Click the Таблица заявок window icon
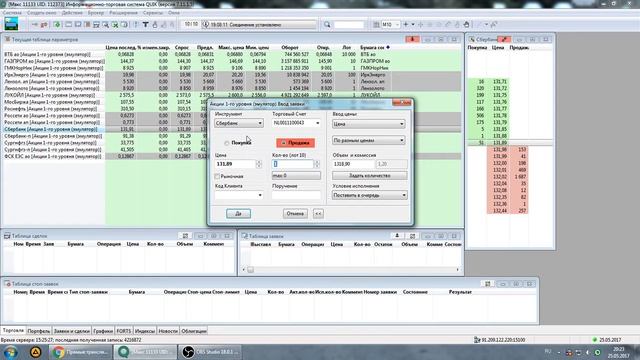Image resolution: width=640 pixels, height=360 pixels. tap(244, 236)
